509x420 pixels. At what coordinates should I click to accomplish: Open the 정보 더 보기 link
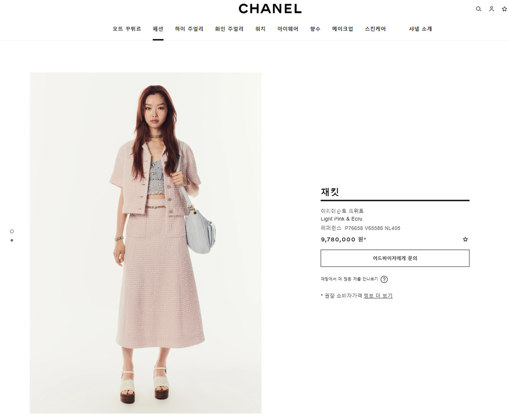coord(378,296)
